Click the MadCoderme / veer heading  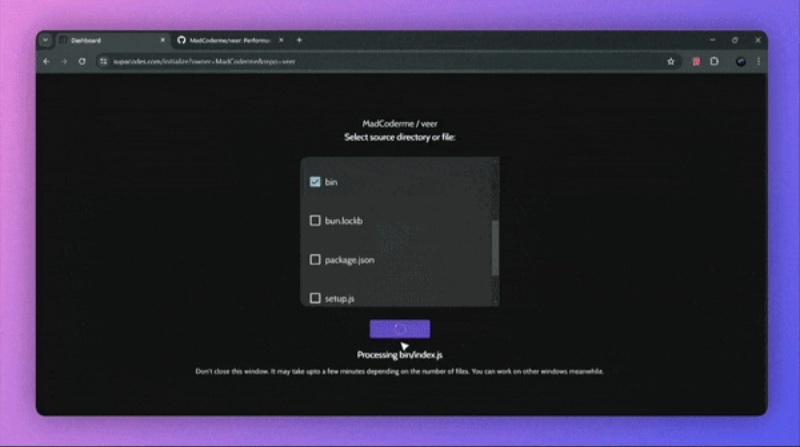[x=399, y=123]
